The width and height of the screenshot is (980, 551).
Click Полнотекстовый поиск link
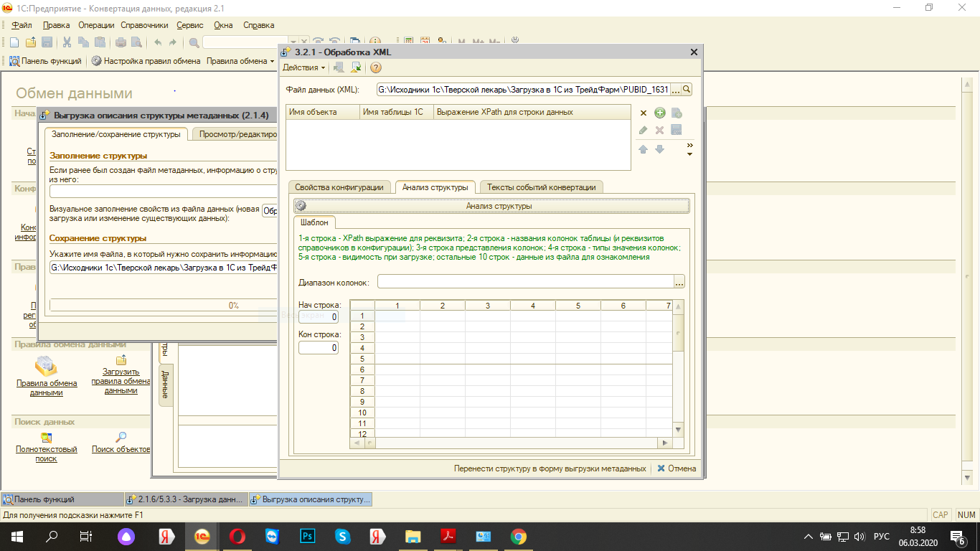(x=47, y=454)
